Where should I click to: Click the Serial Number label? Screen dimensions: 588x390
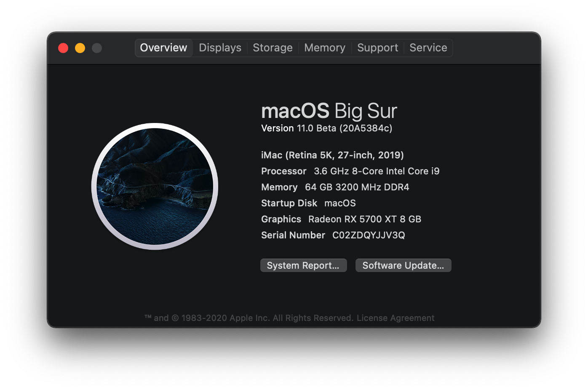point(293,235)
